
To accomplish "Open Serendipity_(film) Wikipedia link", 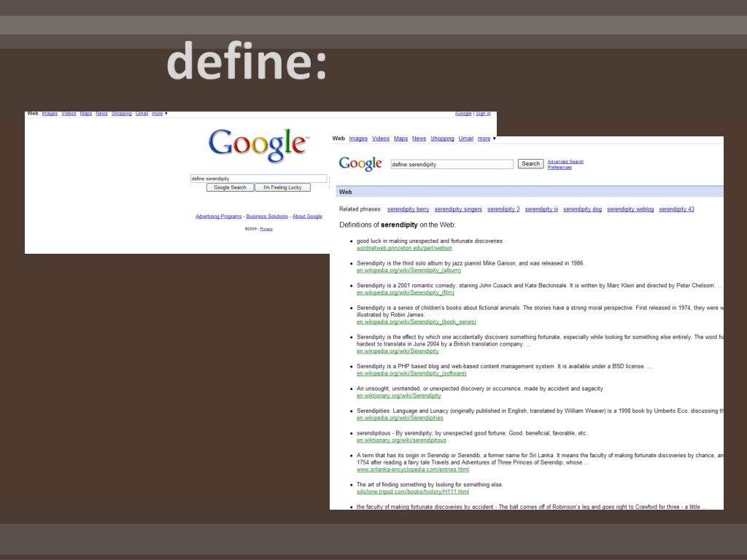I will coord(406,293).
